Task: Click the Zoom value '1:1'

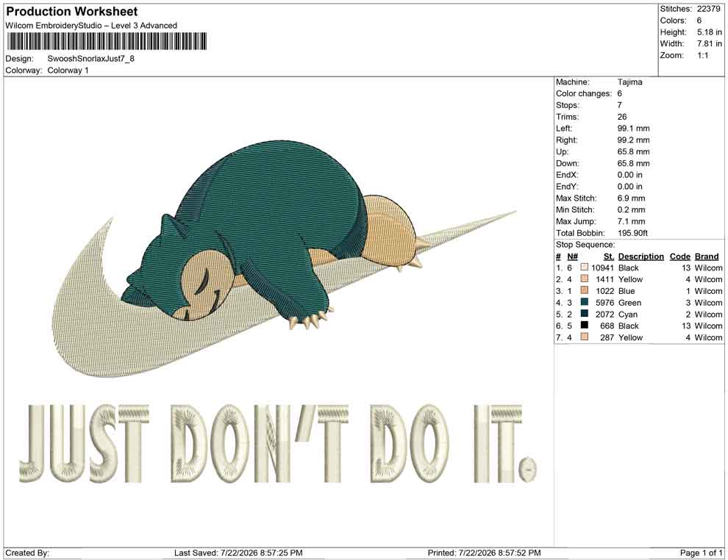Action: click(x=703, y=55)
